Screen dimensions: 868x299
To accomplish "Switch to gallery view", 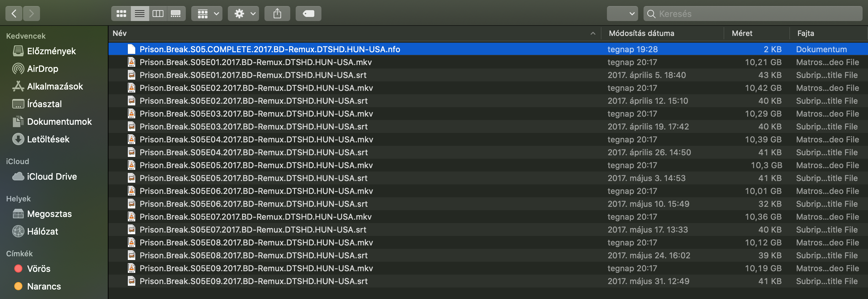I will click(176, 14).
